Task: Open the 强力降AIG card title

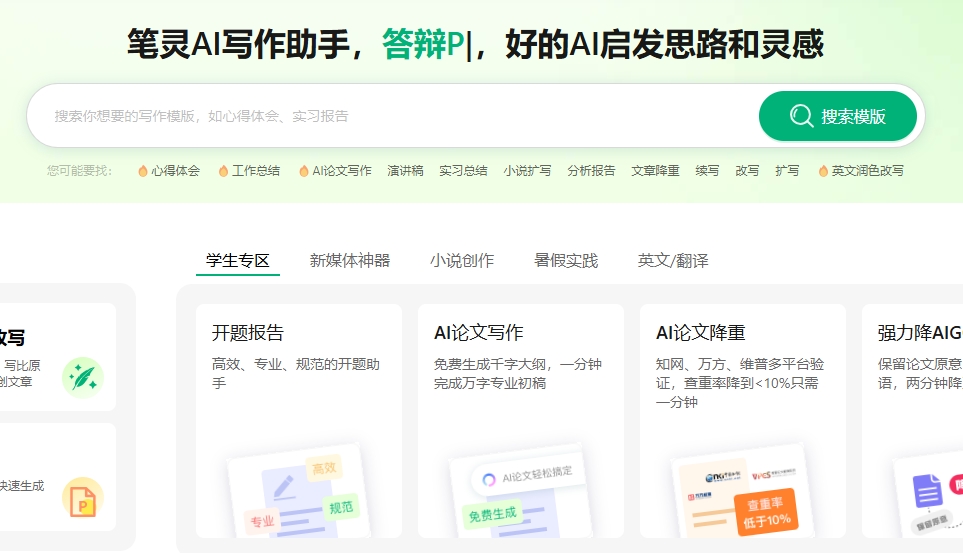Action: (919, 333)
